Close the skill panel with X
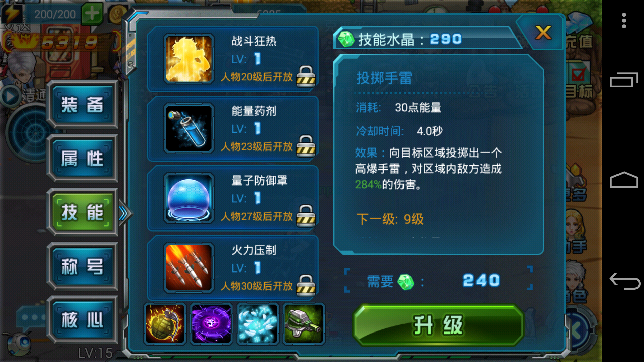 (x=543, y=33)
